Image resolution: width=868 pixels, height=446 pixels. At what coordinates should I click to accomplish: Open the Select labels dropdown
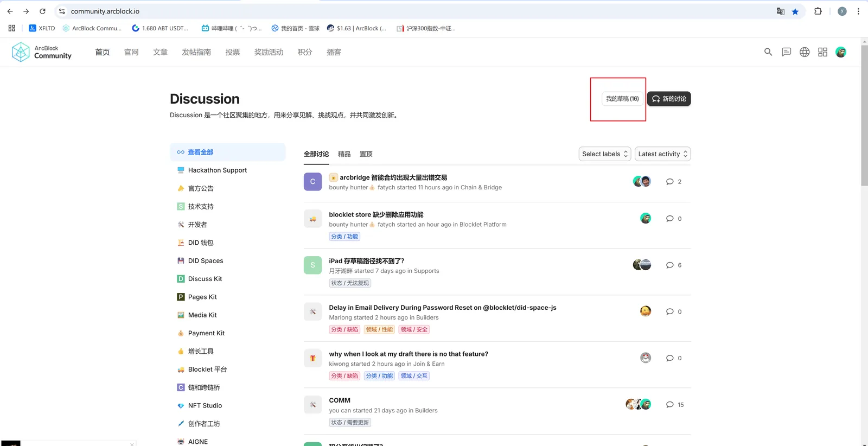604,154
